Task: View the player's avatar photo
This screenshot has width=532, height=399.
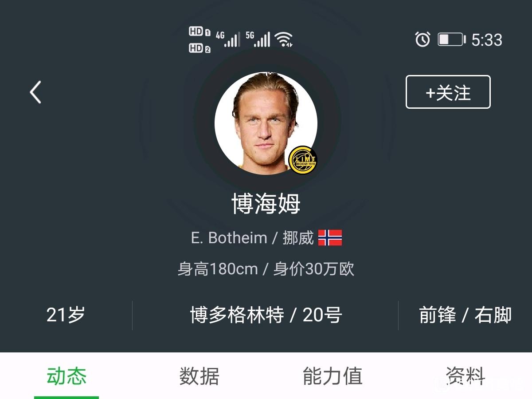Action: tap(266, 123)
